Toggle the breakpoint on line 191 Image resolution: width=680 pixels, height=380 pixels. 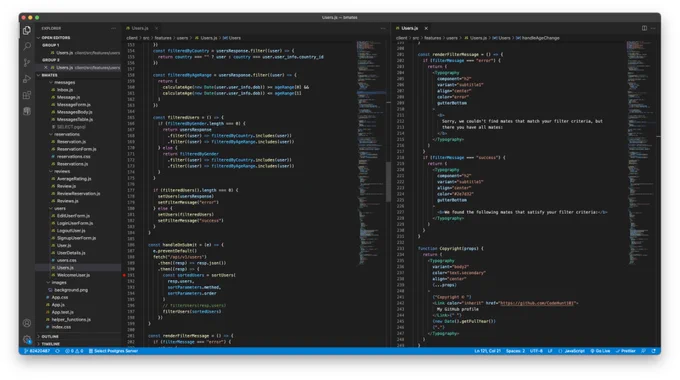coord(124,275)
